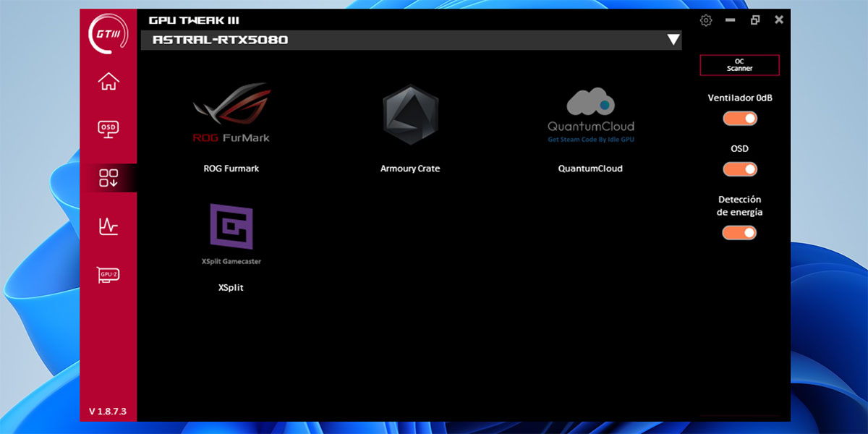Launch the GPU-Z info page
868x434 pixels.
[109, 275]
